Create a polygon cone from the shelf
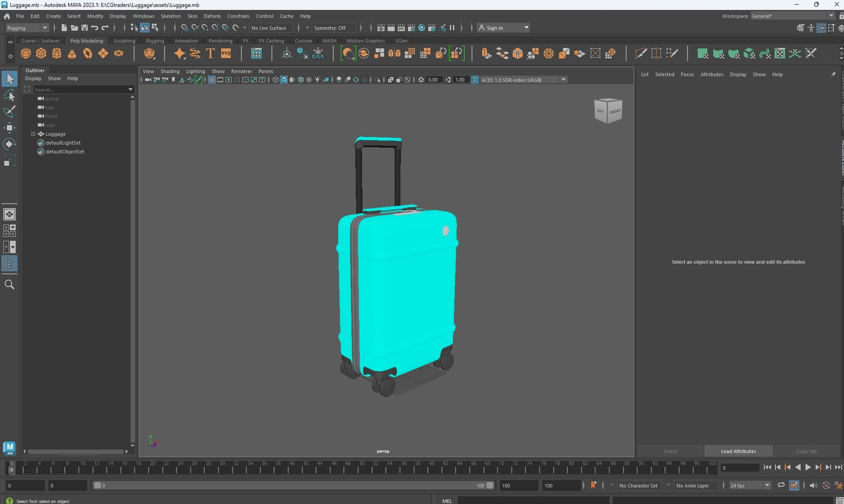 click(72, 53)
